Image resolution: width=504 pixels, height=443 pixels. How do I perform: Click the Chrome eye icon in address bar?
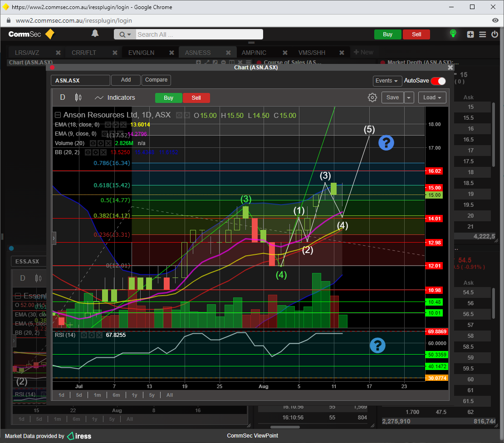pos(495,20)
